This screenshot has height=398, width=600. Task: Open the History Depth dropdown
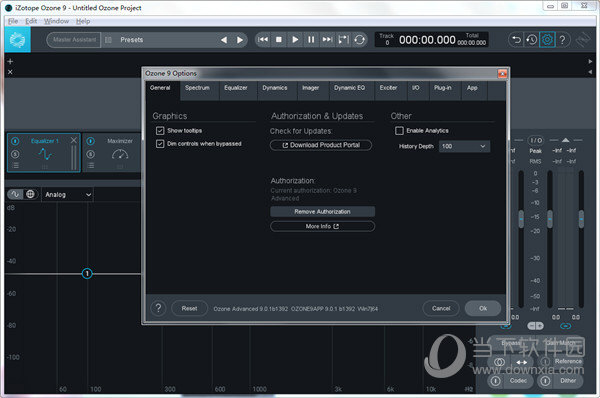point(464,147)
